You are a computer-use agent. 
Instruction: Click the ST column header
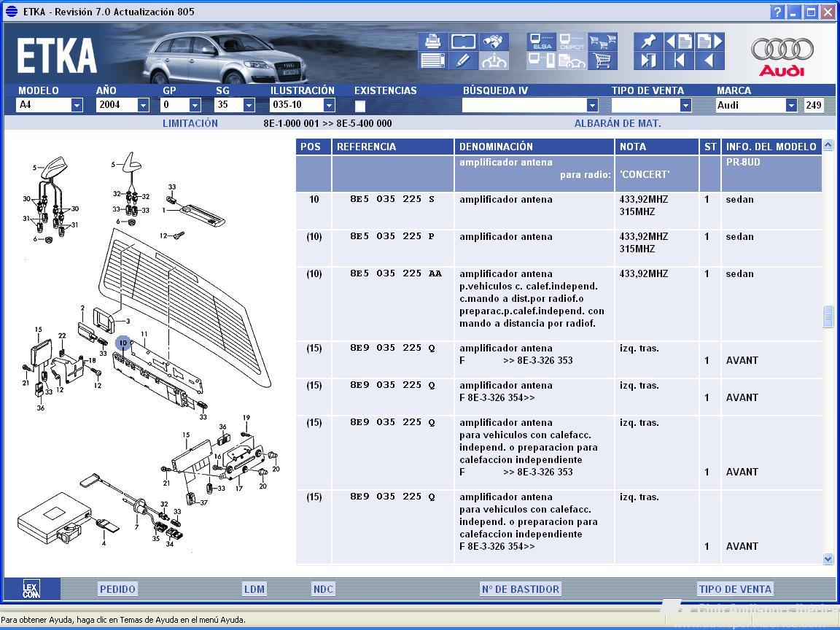[710, 147]
